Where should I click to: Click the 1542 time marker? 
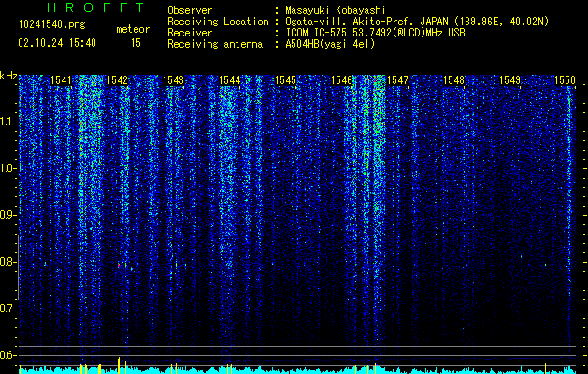(117, 80)
